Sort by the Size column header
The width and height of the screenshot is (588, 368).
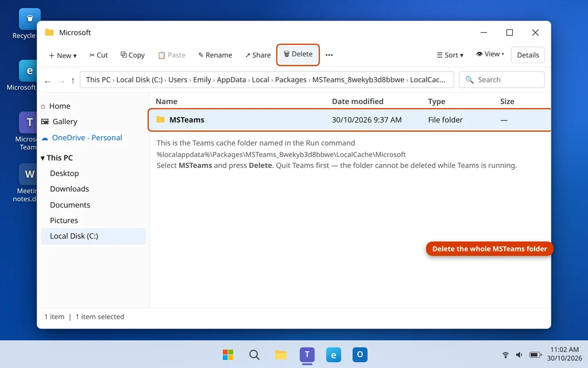pyautogui.click(x=507, y=101)
